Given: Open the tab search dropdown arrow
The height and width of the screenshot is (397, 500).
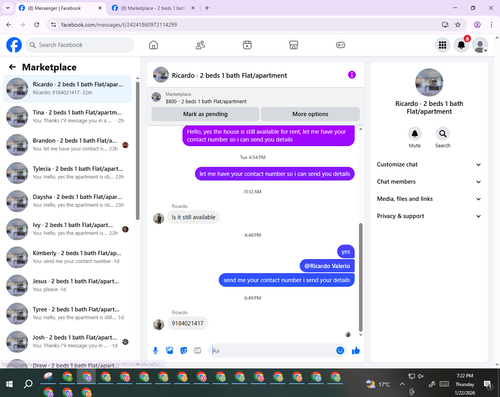Looking at the screenshot, I should (8, 8).
